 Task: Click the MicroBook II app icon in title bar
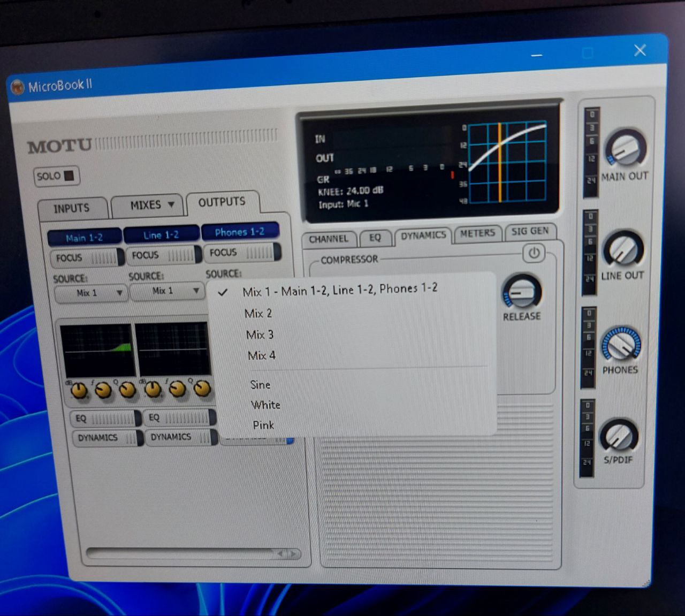click(17, 87)
